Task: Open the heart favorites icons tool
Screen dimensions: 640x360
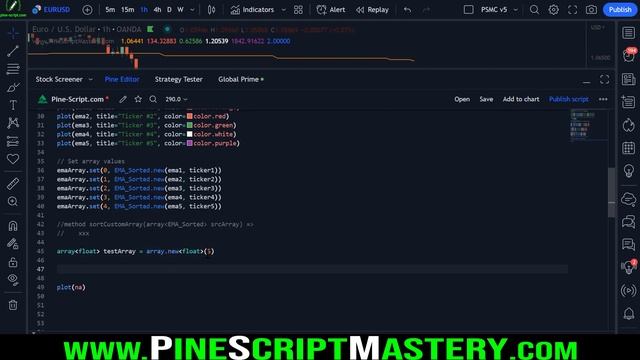Action: pyautogui.click(x=13, y=159)
